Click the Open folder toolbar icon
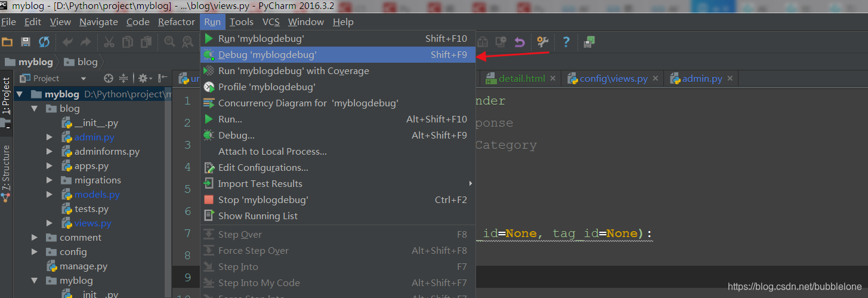The image size is (868, 298). [7, 42]
